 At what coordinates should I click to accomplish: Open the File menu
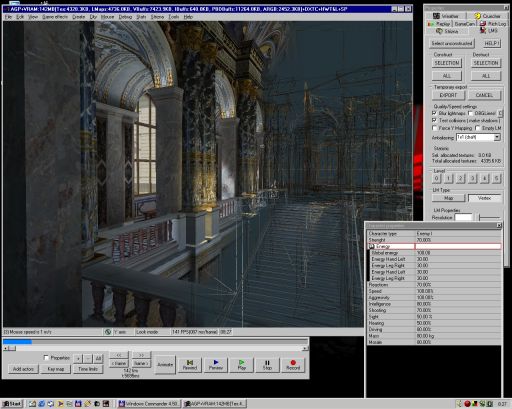(x=8, y=17)
